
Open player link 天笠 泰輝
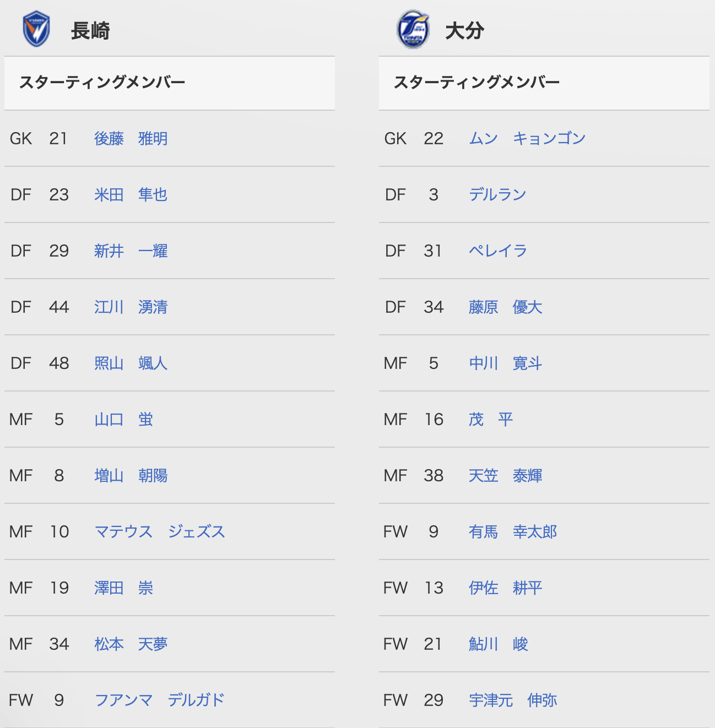(506, 475)
